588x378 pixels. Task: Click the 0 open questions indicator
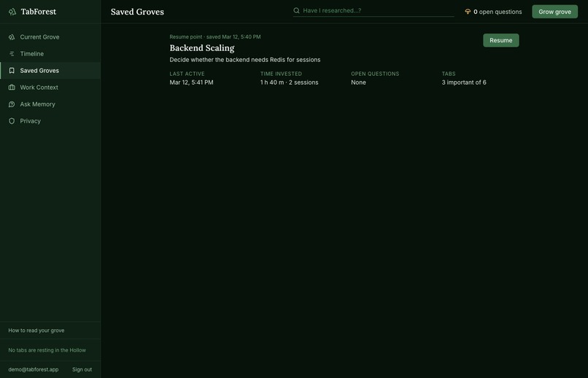493,12
